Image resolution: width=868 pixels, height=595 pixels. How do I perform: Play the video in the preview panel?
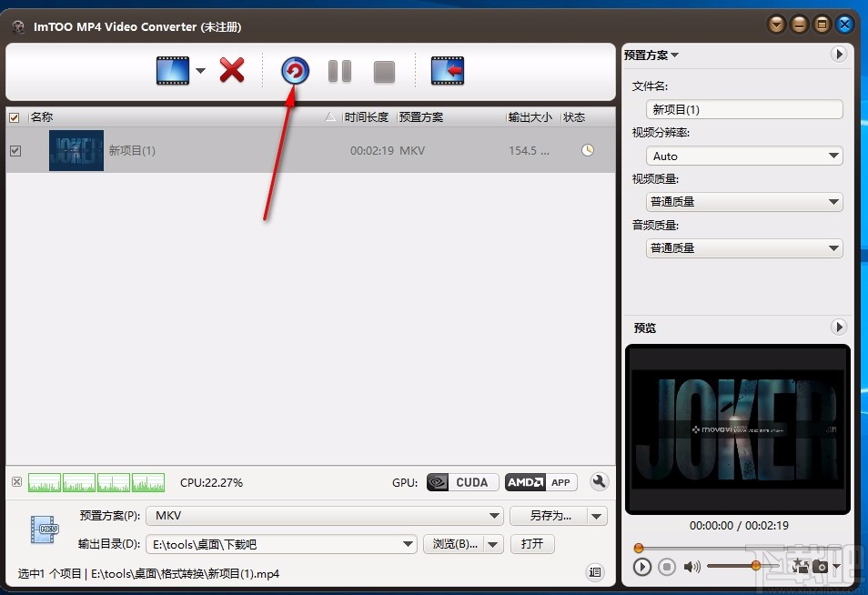click(641, 565)
